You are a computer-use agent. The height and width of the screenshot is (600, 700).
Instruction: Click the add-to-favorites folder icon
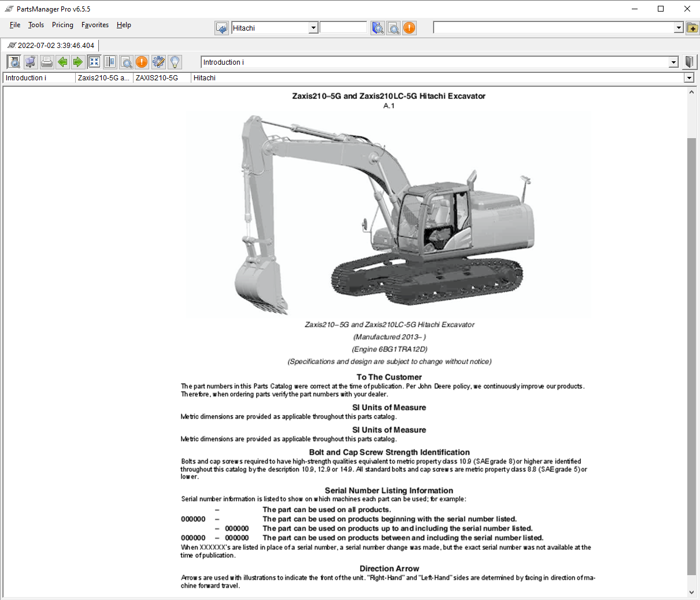692,28
